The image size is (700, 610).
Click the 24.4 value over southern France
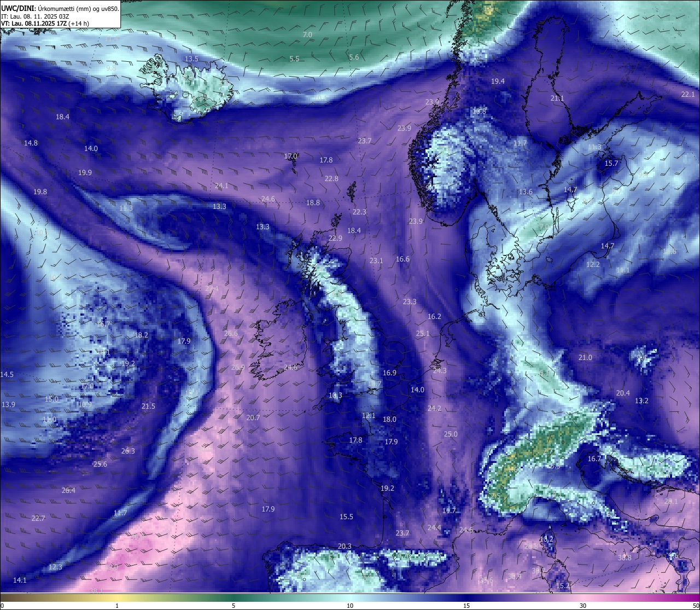[434, 527]
